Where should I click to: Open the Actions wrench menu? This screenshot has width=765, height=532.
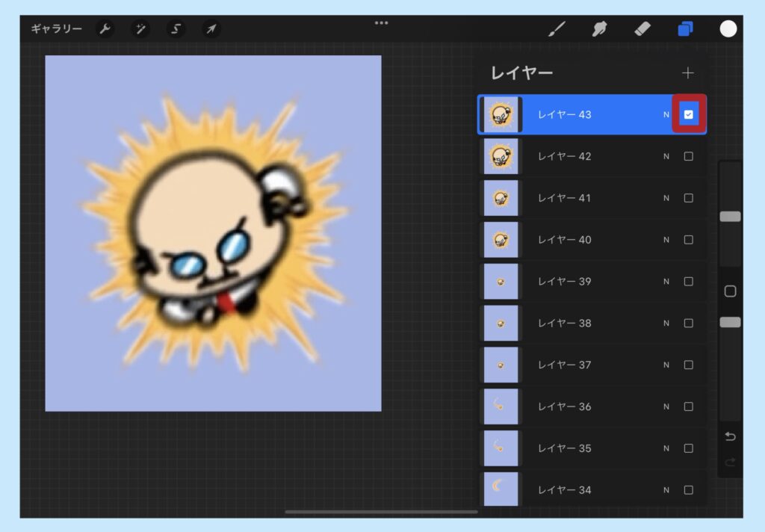pyautogui.click(x=105, y=29)
